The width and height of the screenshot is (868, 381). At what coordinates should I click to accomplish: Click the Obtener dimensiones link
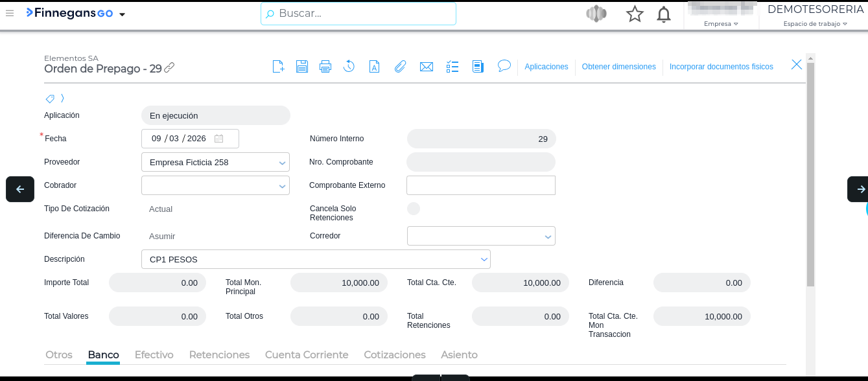pos(618,67)
